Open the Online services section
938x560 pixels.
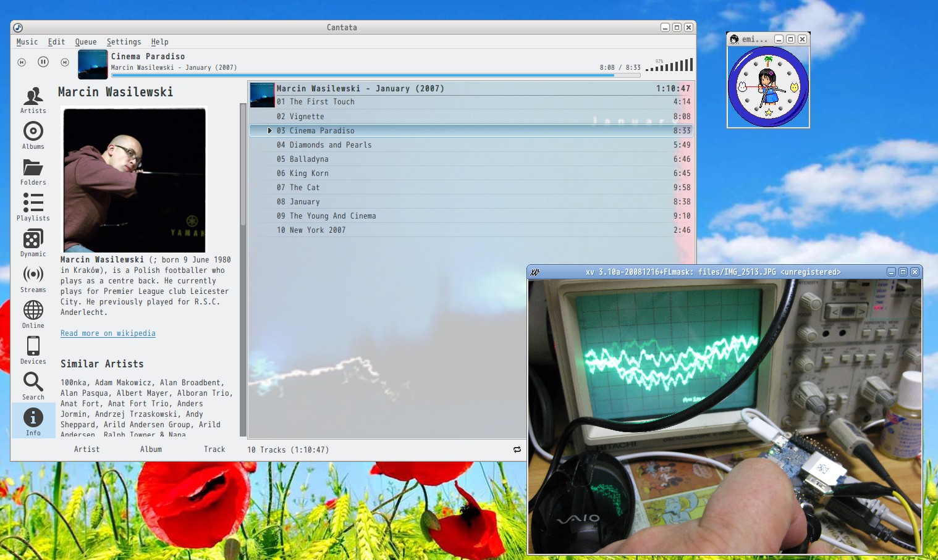[33, 314]
